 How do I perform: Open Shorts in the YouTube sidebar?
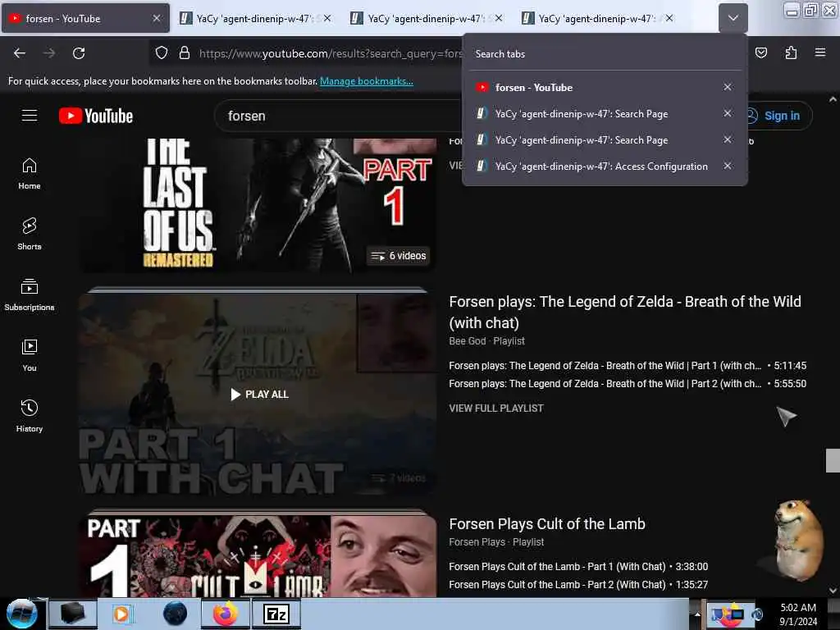tap(30, 234)
